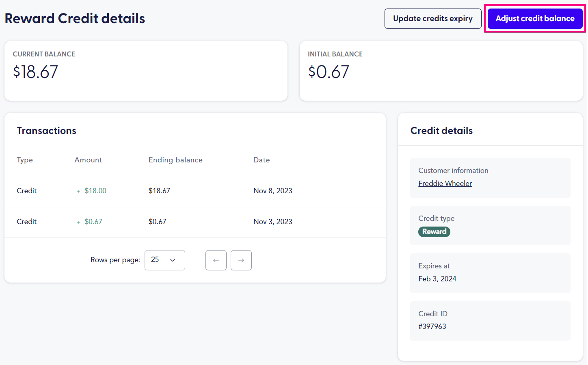588x365 pixels.
Task: Go to the next transactions page
Action: point(241,260)
